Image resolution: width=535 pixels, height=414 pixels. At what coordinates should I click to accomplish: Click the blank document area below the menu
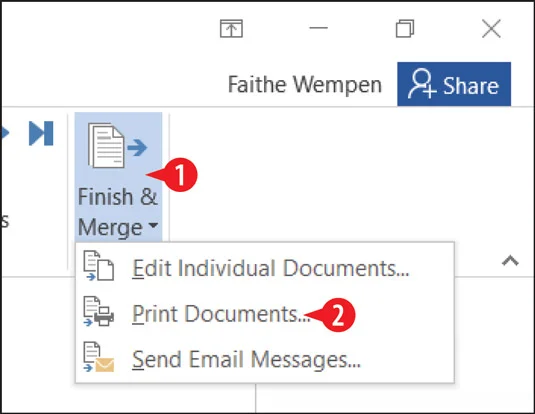click(x=392, y=398)
